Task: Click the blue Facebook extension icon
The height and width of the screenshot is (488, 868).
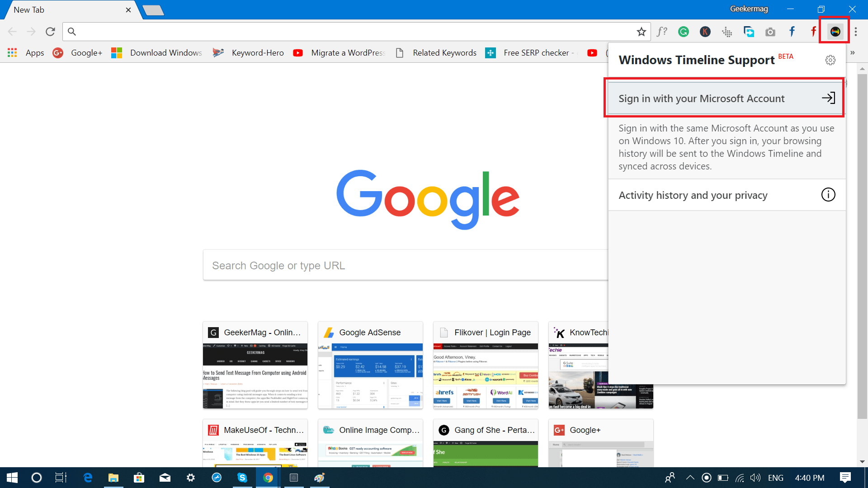Action: coord(792,32)
